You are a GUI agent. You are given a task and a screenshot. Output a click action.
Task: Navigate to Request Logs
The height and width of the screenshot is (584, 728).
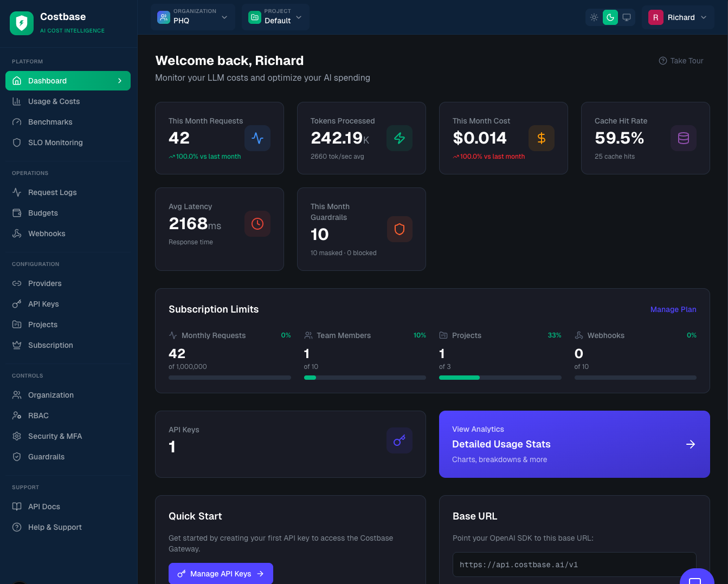[x=68, y=192]
